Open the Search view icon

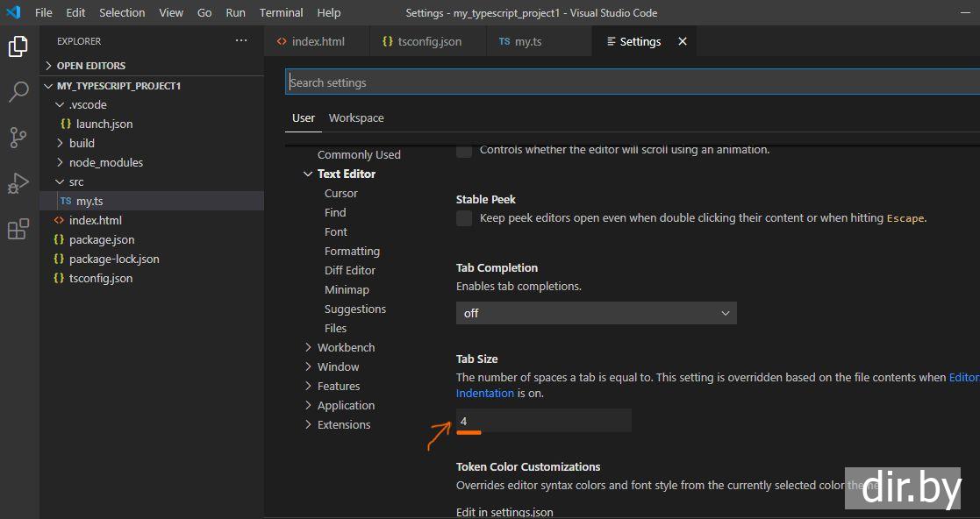(18, 92)
